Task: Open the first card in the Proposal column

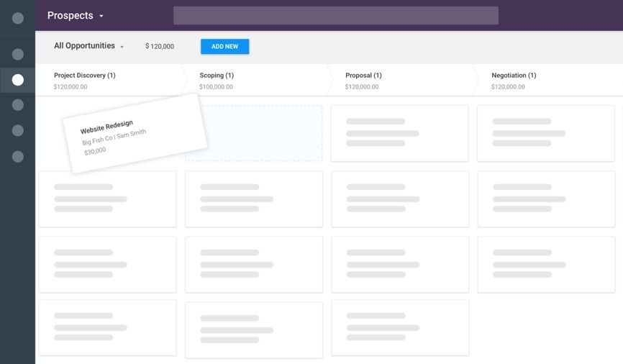Action: (399, 133)
